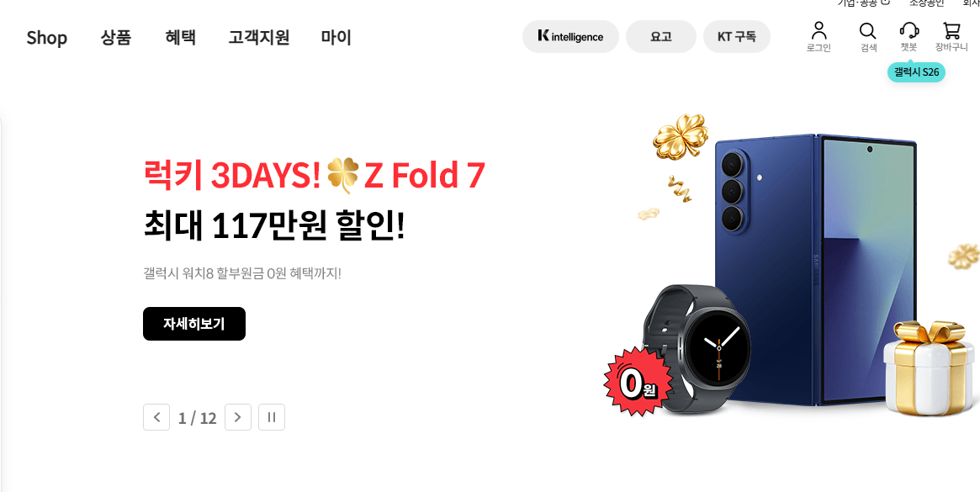This screenshot has width=980, height=492.
Task: Select the 요고 pill button
Action: pyautogui.click(x=660, y=37)
